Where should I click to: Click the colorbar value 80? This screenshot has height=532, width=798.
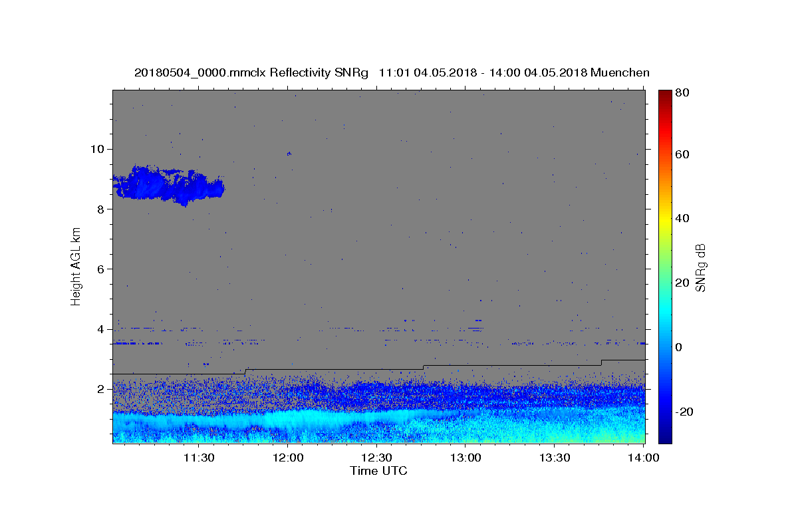pos(684,92)
